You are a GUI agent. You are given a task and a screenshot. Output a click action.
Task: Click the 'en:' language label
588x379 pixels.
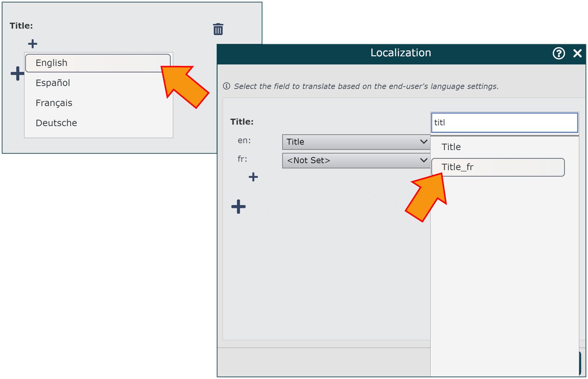(x=244, y=141)
